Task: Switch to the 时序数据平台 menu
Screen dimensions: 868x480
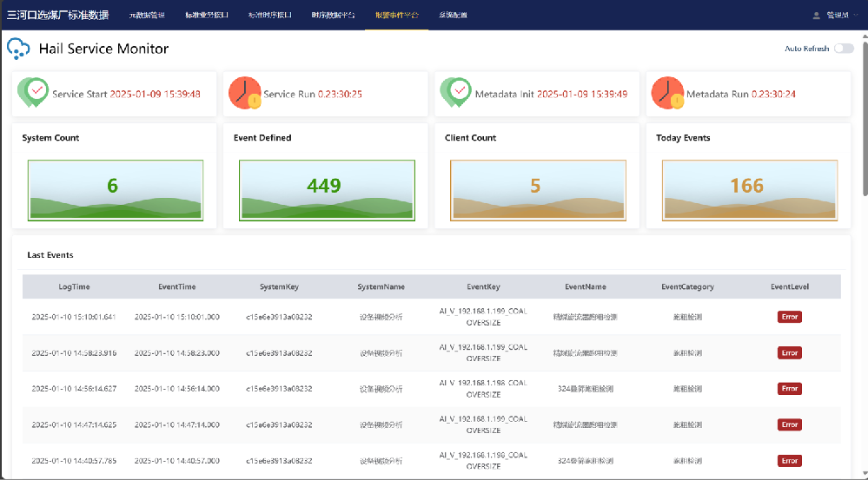Action: [333, 15]
